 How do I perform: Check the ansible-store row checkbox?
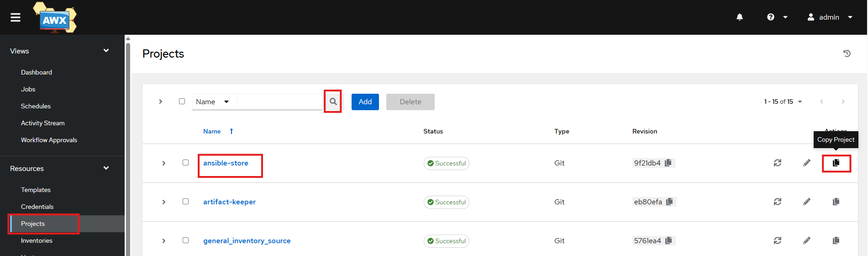pos(185,163)
